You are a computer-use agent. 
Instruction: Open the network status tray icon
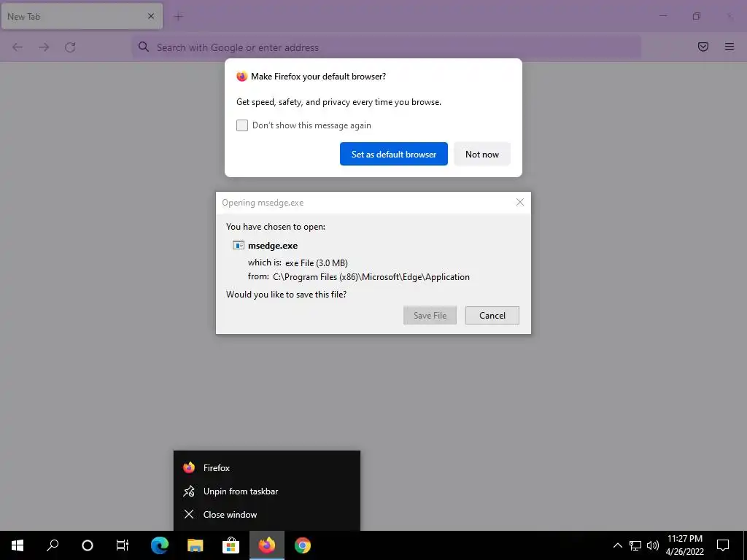(635, 545)
